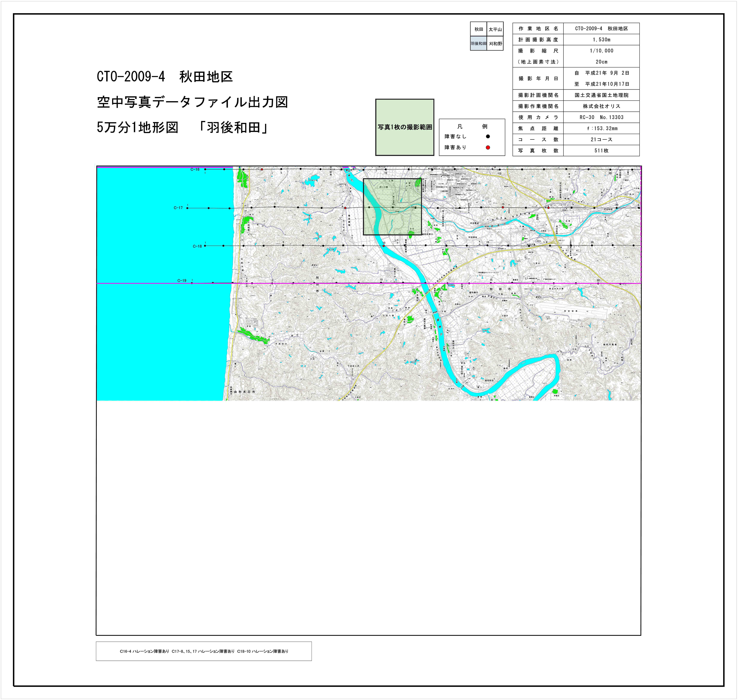Click the red photo point on course C-18

click(x=384, y=246)
